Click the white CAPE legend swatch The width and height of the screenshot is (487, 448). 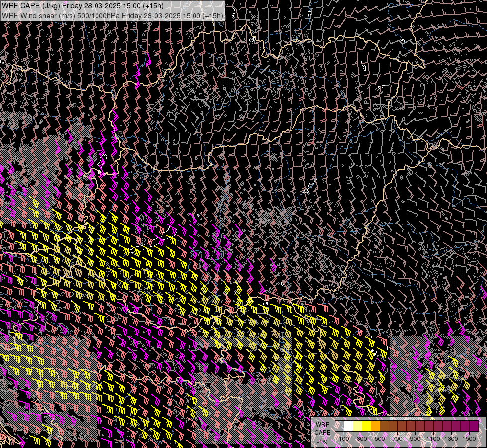pyautogui.click(x=349, y=426)
